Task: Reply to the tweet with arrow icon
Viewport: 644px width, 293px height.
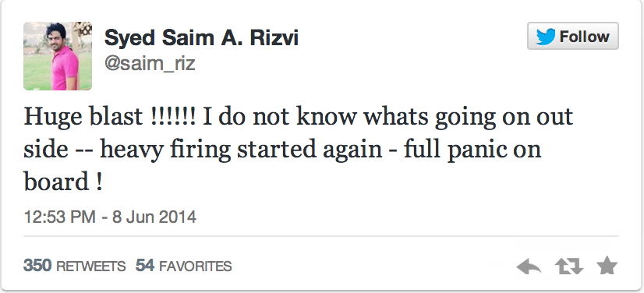Action: pyautogui.click(x=529, y=267)
